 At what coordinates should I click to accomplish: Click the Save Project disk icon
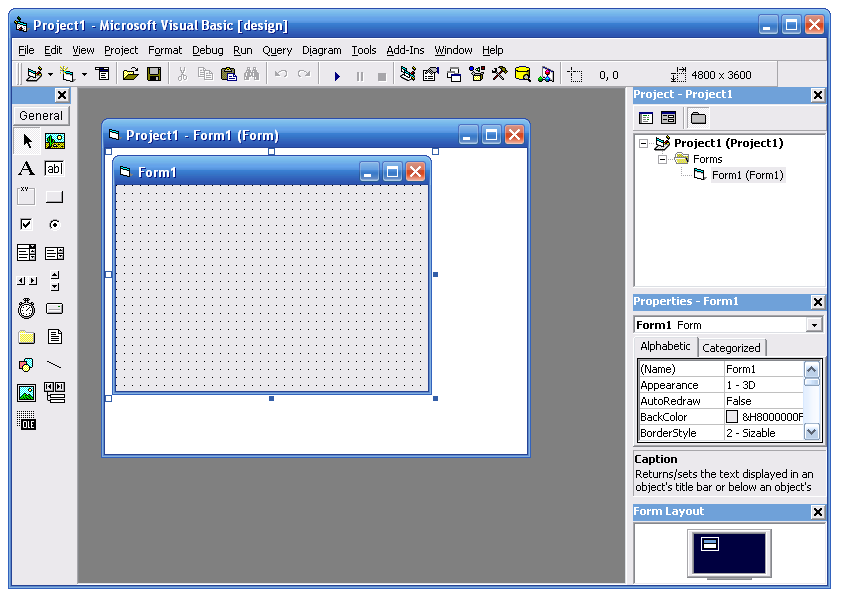click(x=154, y=74)
